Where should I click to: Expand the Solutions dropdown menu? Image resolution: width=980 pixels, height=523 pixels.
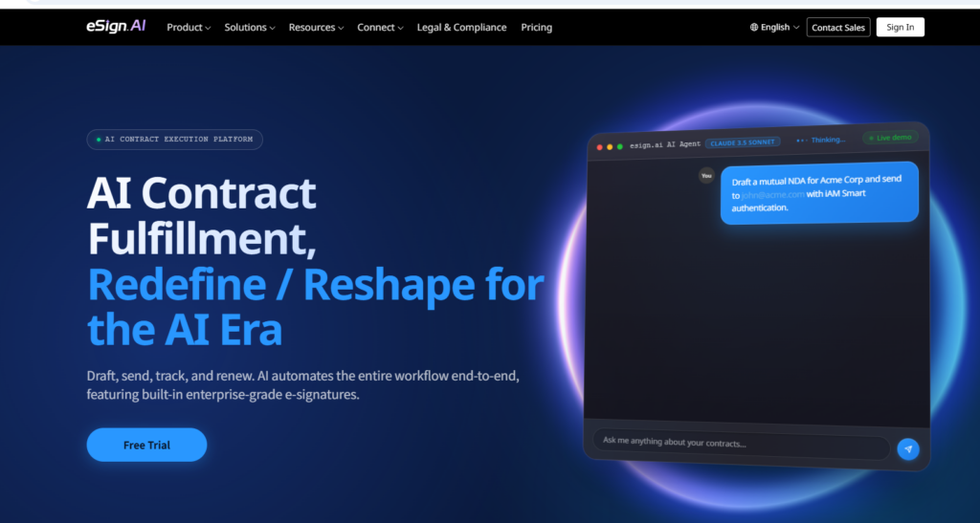[250, 28]
